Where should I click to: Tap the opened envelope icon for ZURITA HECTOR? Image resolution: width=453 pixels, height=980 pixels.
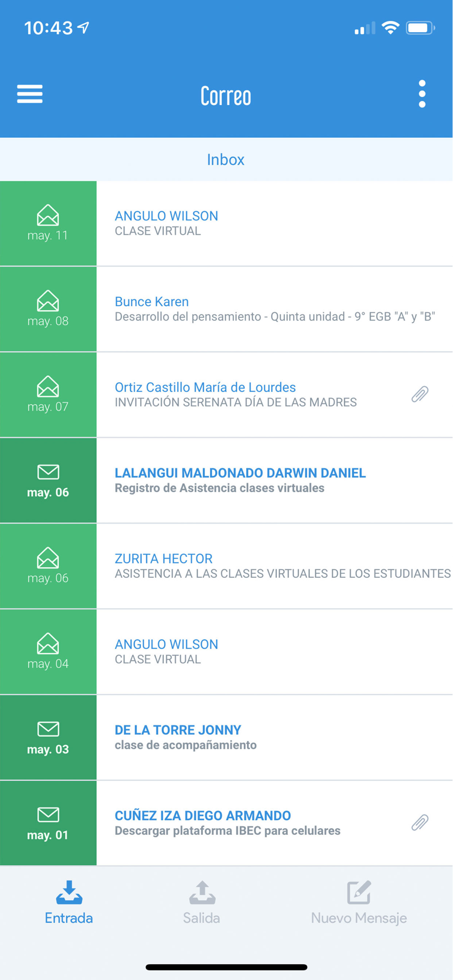click(48, 558)
